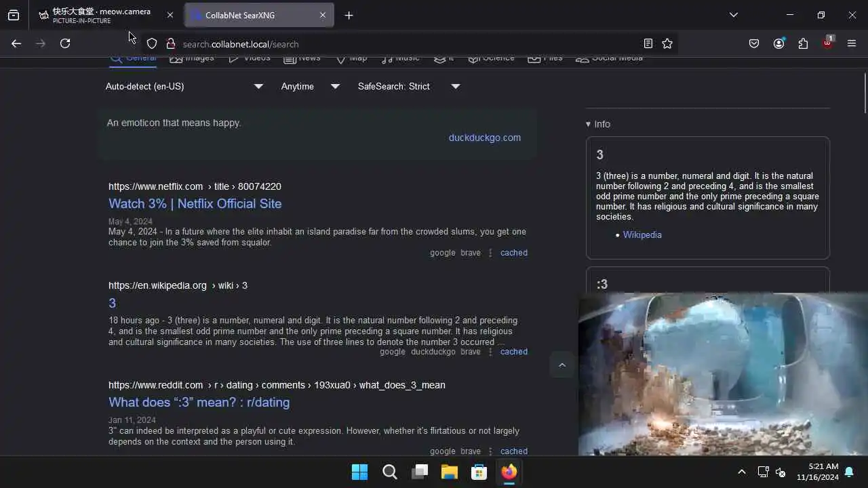The image size is (868, 488).
Task: Open more options for Reddit result
Action: pyautogui.click(x=490, y=451)
